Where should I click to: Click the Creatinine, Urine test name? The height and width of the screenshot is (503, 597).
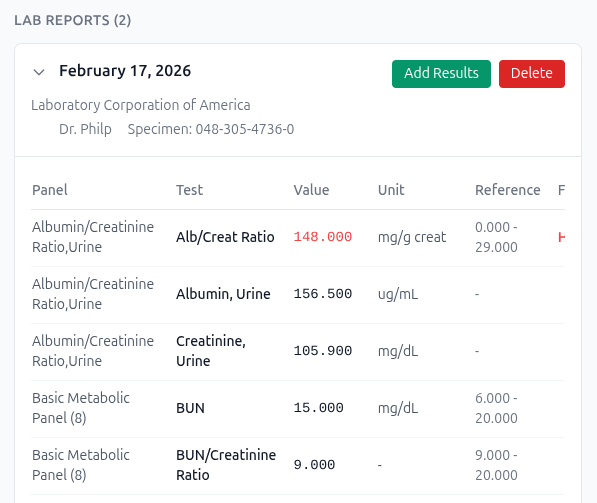pos(211,351)
